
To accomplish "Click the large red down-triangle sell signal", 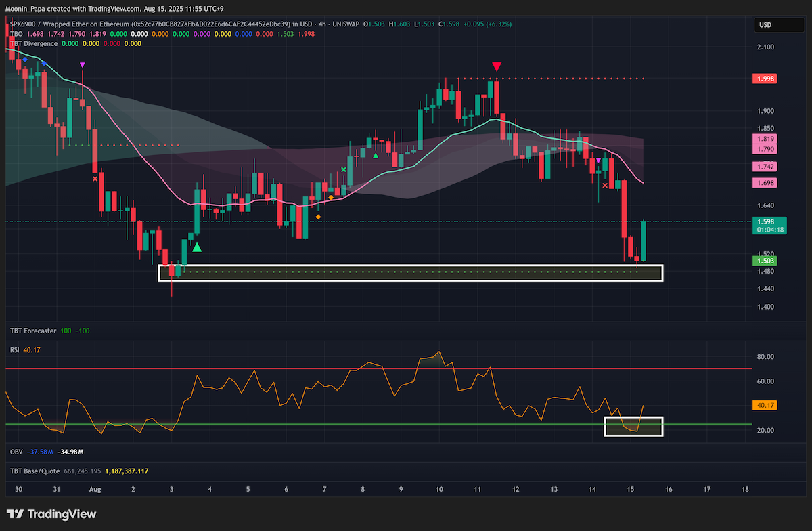I will pos(497,66).
